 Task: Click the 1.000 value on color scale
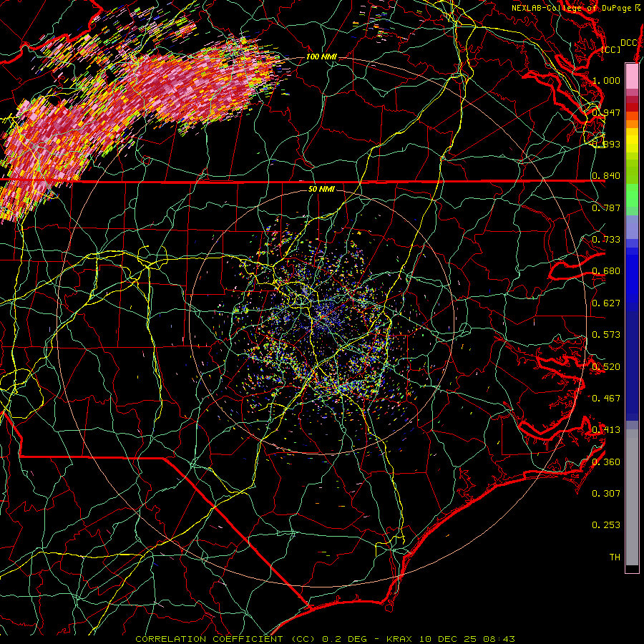coord(606,80)
